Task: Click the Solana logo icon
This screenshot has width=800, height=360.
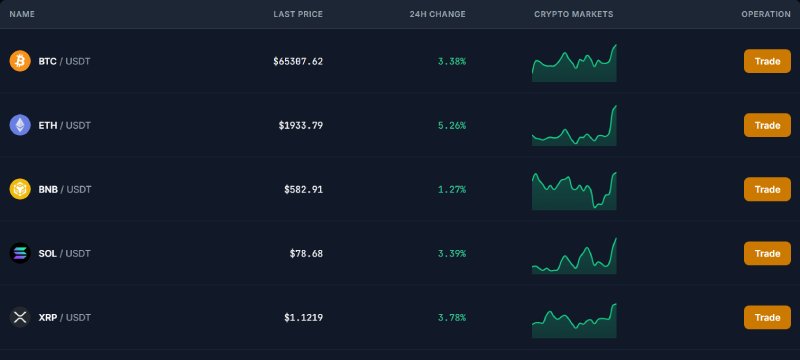Action: pyautogui.click(x=20, y=253)
